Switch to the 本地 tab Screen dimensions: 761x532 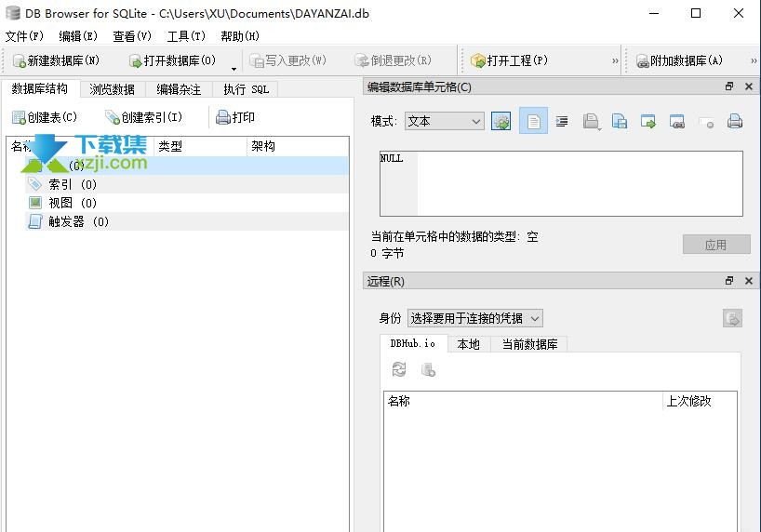coord(468,344)
